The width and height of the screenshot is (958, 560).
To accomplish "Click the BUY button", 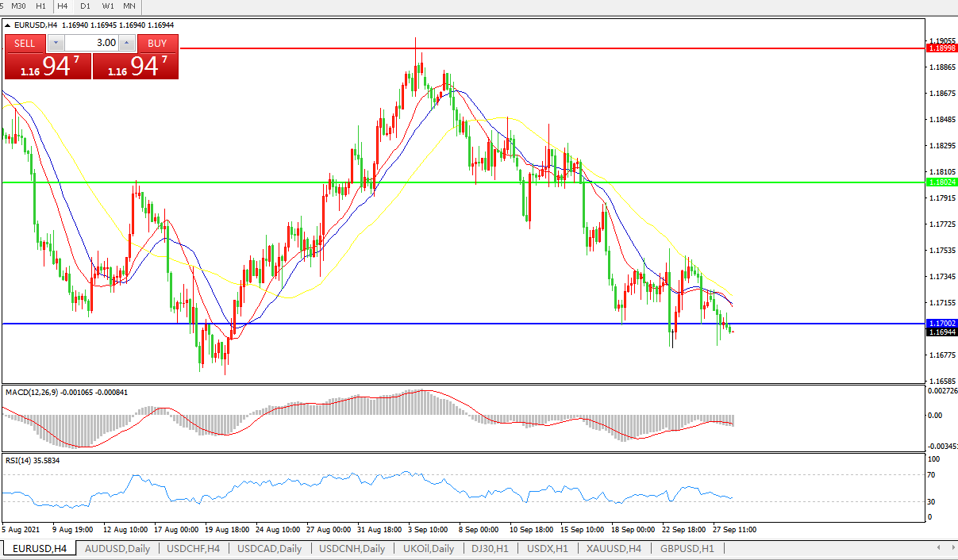I will pyautogui.click(x=157, y=43).
